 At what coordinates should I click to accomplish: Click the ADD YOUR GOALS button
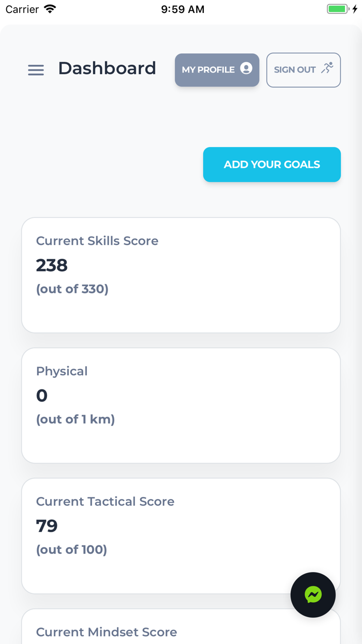click(272, 165)
